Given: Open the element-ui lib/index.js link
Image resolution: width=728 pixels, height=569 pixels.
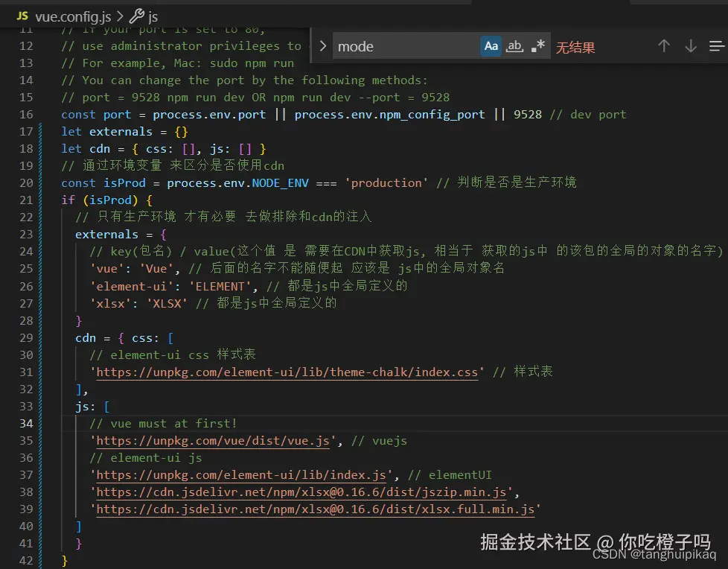Looking at the screenshot, I should pyautogui.click(x=241, y=474).
